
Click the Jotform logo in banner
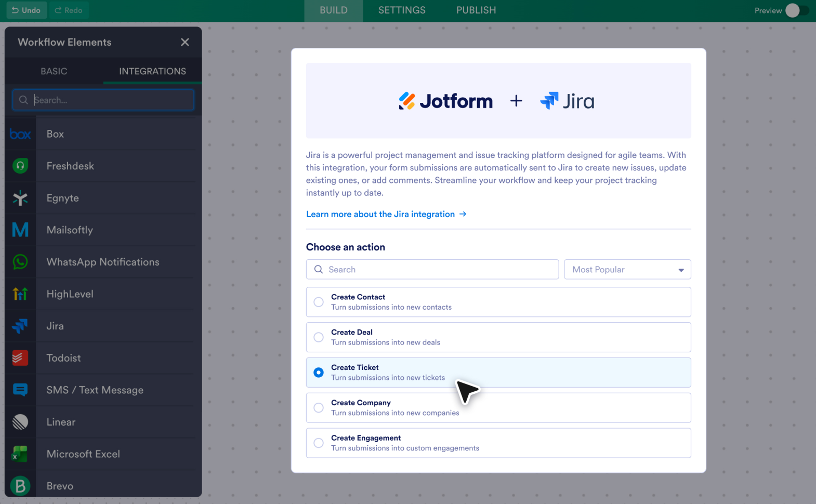tap(445, 101)
